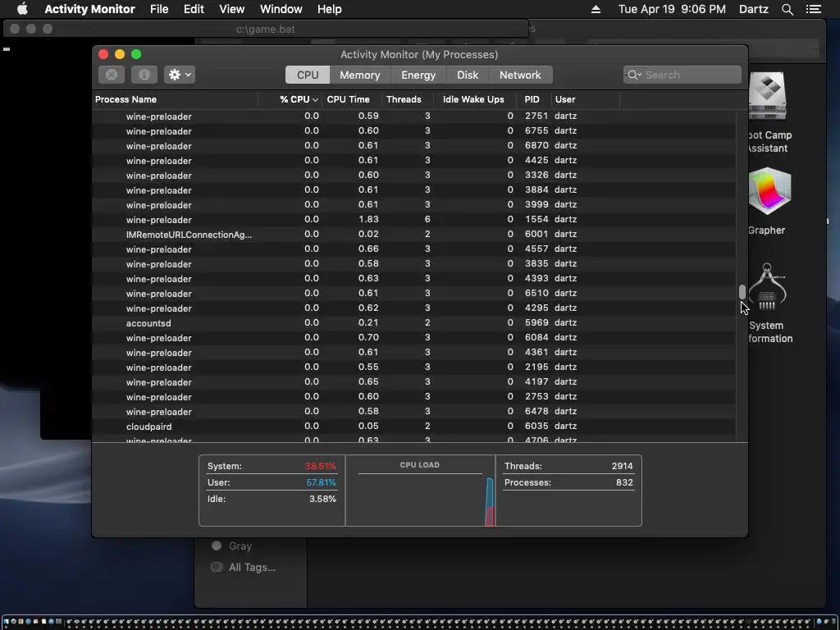This screenshot has width=840, height=630.
Task: Click the CPU Load graph
Action: click(420, 500)
